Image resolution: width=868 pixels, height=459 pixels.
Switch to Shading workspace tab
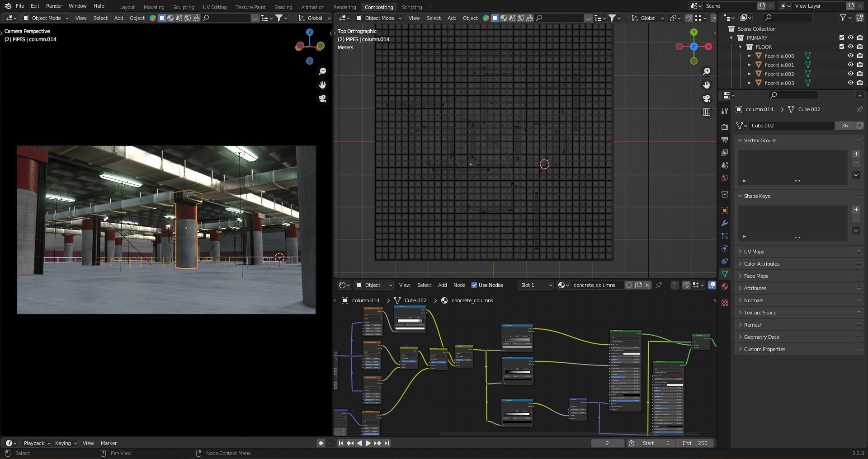(x=283, y=7)
